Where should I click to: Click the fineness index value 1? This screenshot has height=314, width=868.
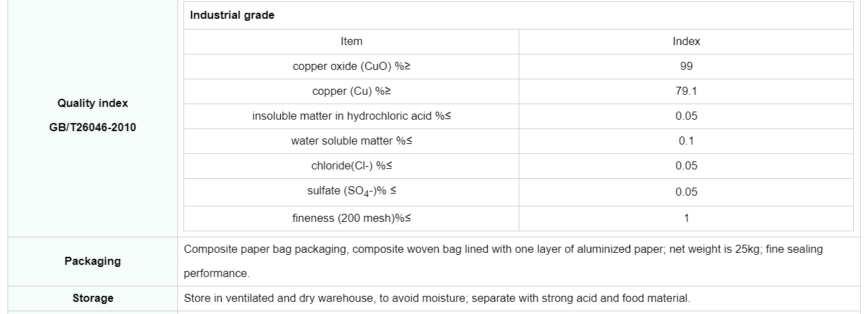686,218
